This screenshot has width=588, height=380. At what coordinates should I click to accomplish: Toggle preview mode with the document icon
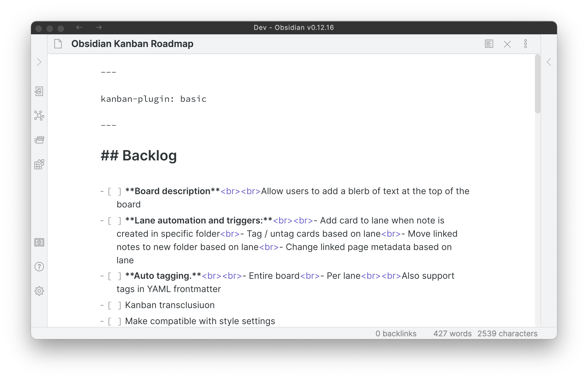coord(489,44)
